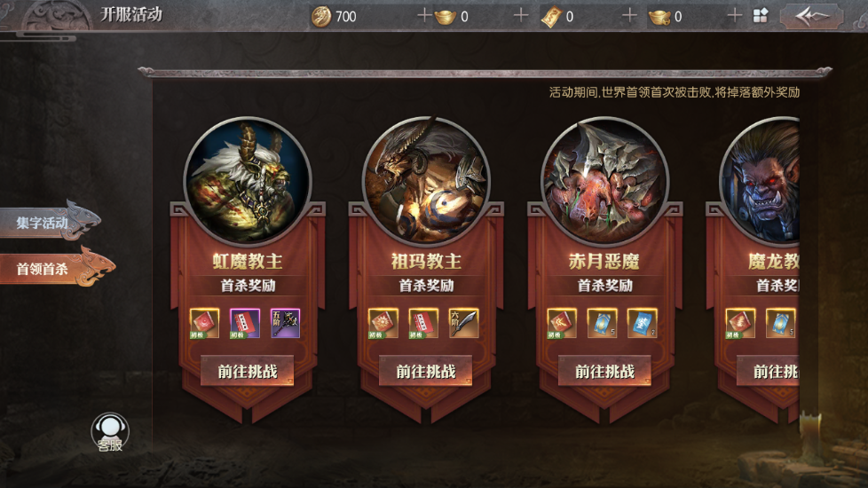Click 赤月恶魔 boss portrait
The width and height of the screenshot is (868, 488).
604,181
